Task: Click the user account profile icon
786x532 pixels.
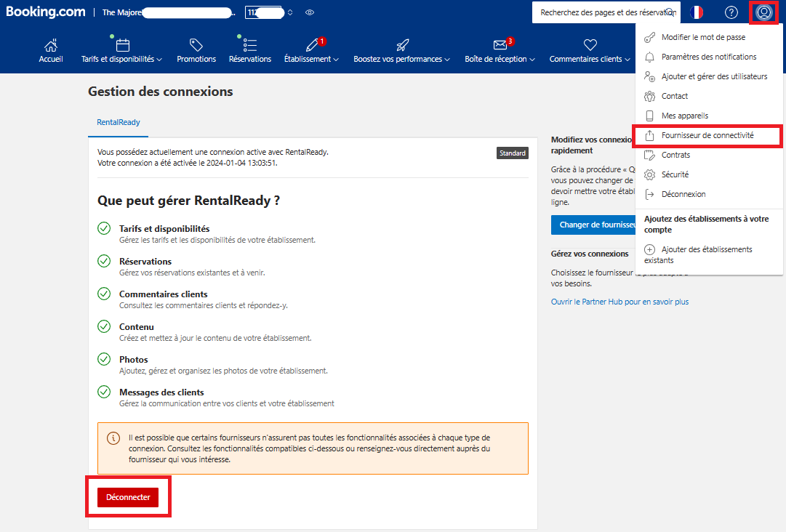Action: [x=764, y=12]
